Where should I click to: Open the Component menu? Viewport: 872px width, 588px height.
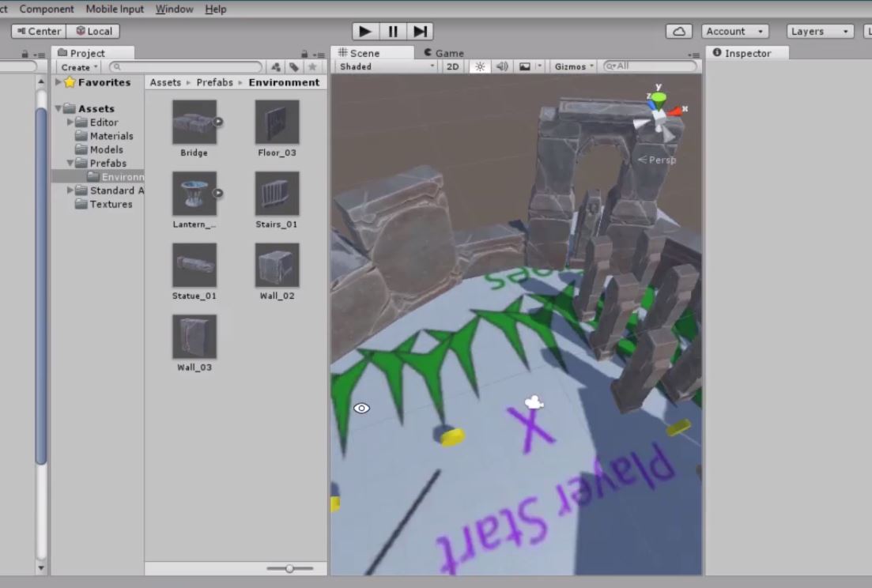[47, 9]
